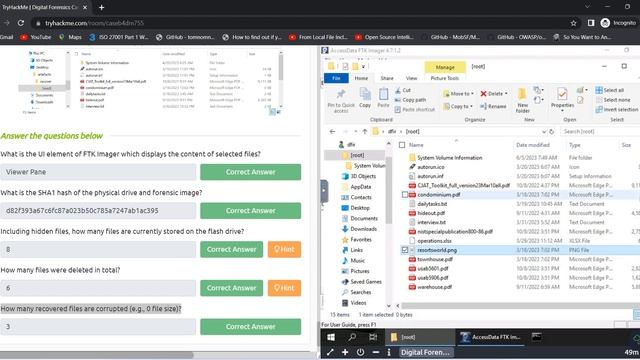Go back in Explorer navigation

point(332,131)
